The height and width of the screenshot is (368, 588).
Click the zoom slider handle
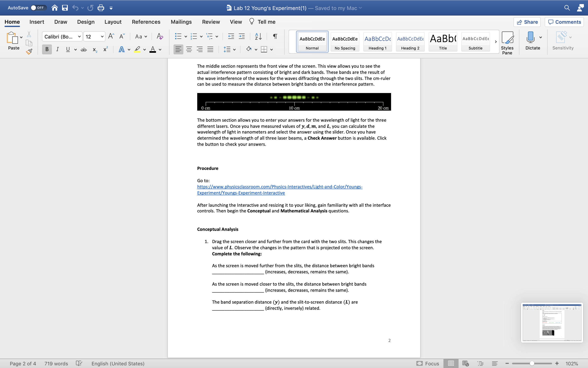pos(532,363)
